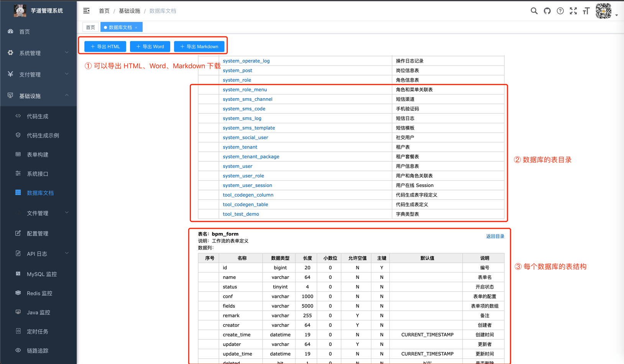Click the 返回目录 link
The image size is (624, 364).
coord(495,236)
